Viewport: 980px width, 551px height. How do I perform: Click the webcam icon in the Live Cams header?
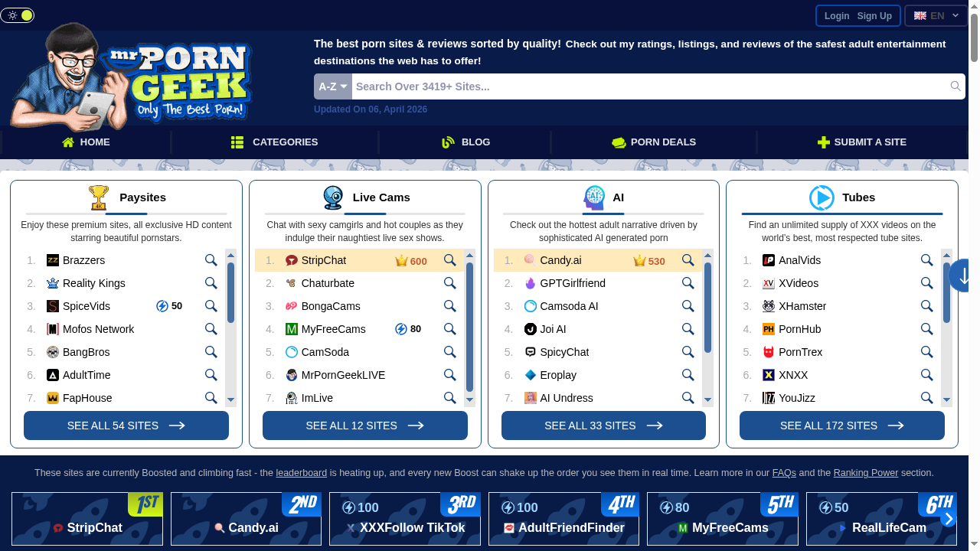pyautogui.click(x=333, y=197)
